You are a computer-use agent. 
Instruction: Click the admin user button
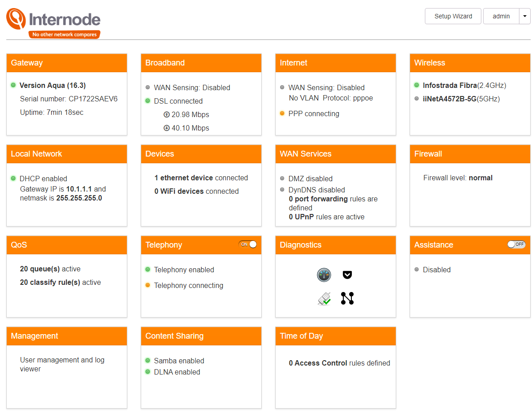[501, 16]
